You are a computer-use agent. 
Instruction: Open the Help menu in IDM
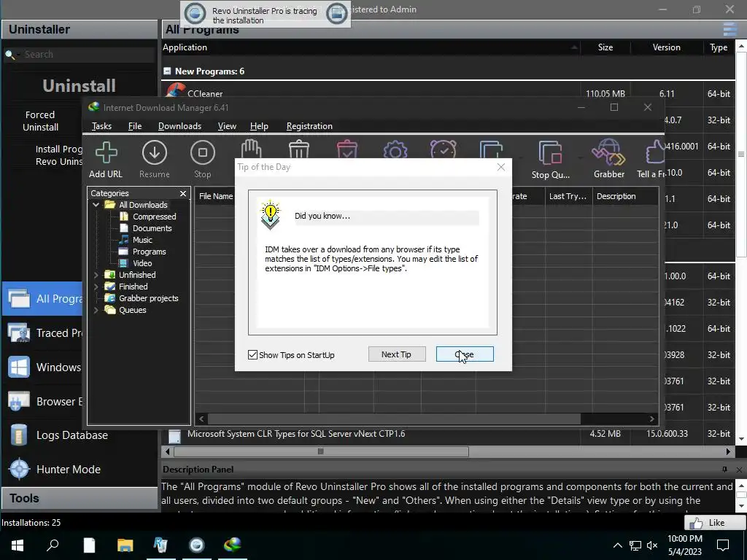259,126
